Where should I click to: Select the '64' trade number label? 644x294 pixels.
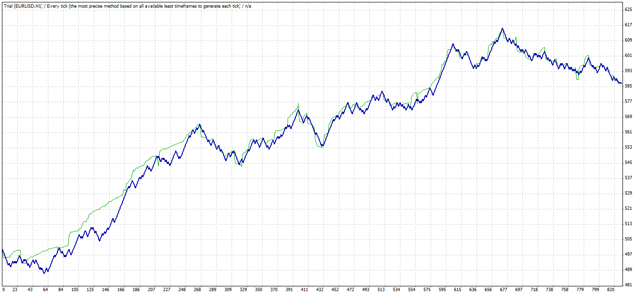45,290
